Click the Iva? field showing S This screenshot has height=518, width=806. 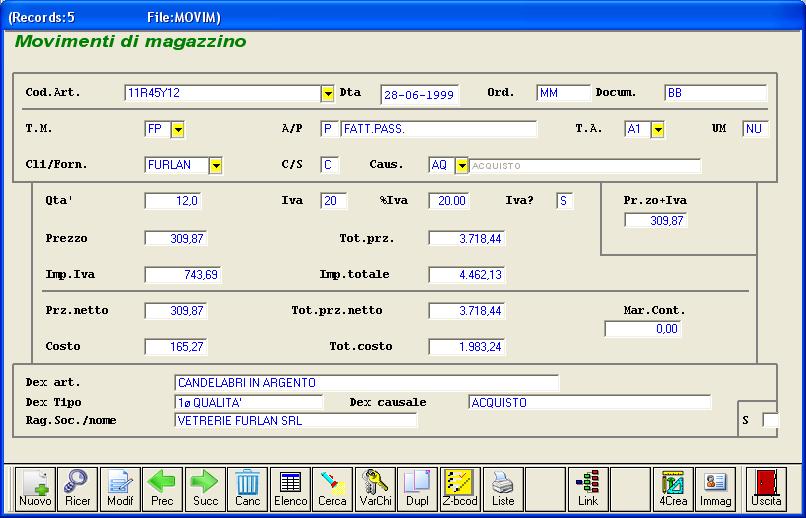coord(564,201)
